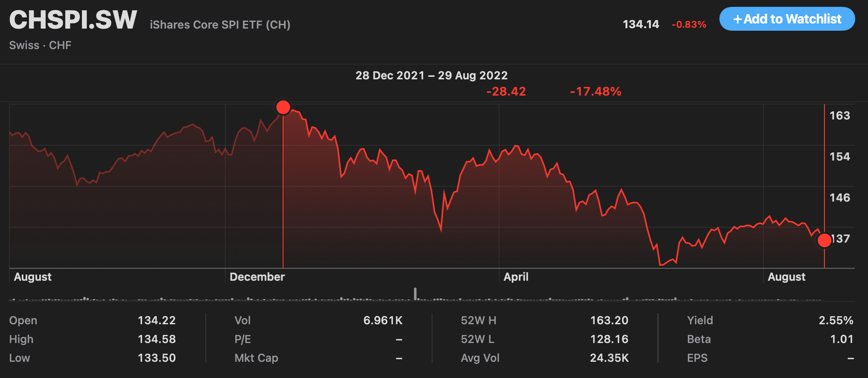Click the April label on the time axis
The height and width of the screenshot is (378, 868).
pos(516,277)
